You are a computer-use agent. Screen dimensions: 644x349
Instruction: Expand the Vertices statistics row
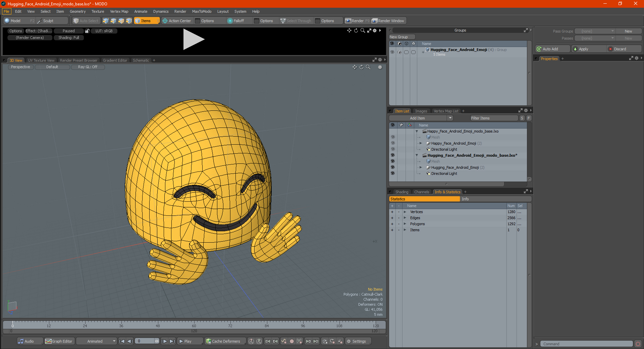click(405, 212)
